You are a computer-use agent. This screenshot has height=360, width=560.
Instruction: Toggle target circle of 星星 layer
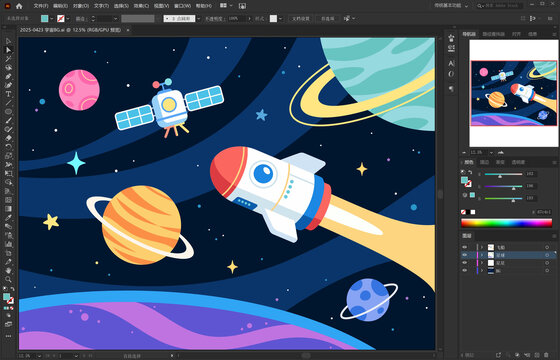pos(547,263)
